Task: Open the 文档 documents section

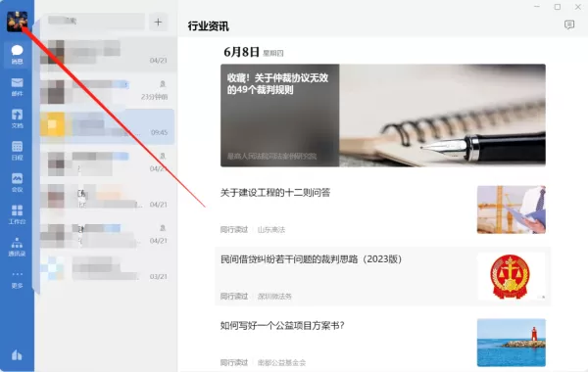Action: click(x=17, y=118)
